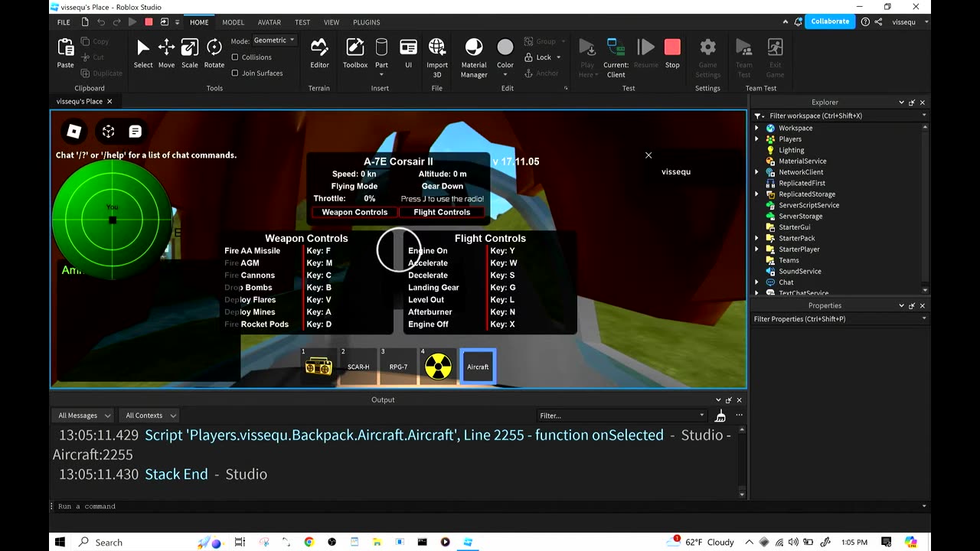Select the SCAR-H hotbar slot
This screenshot has width=980, height=551.
358,367
